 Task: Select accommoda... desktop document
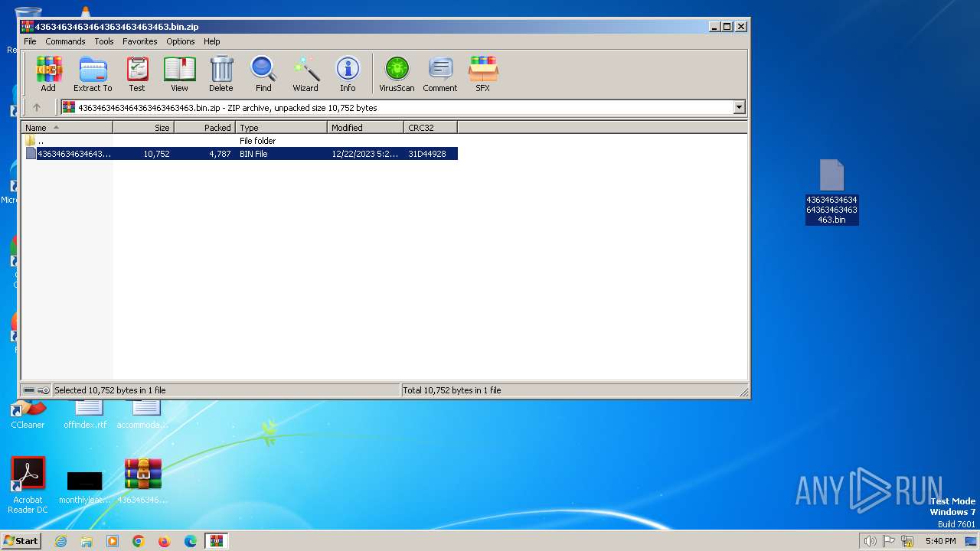coord(142,415)
